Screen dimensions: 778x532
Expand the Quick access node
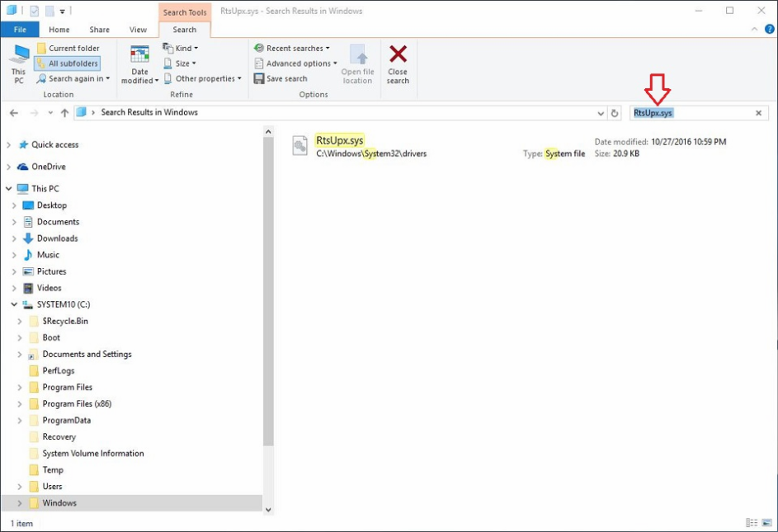(x=8, y=145)
